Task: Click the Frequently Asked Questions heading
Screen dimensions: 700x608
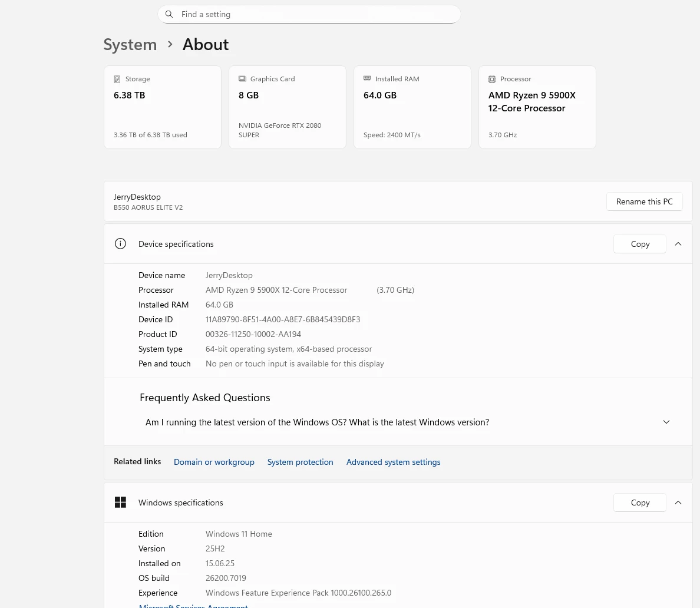Action: (205, 398)
